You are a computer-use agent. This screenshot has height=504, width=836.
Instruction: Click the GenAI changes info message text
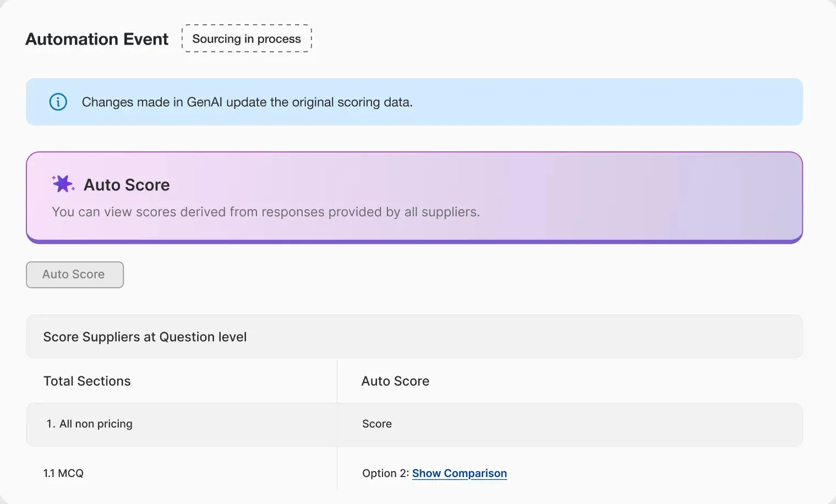[x=247, y=102]
